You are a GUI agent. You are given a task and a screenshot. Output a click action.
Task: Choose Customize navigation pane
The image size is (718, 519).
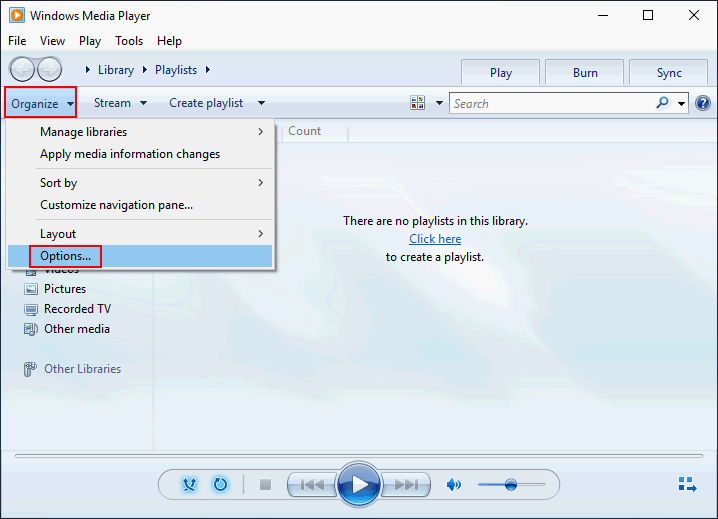(x=140, y=205)
